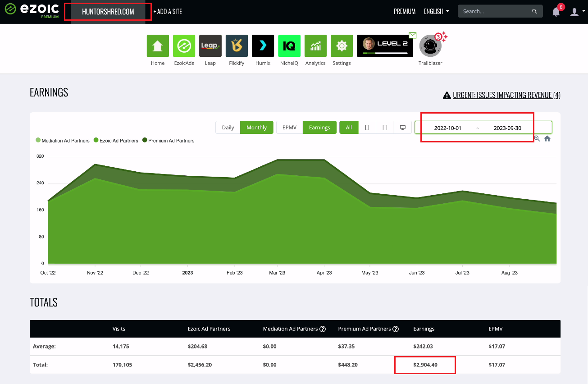Click the Mar '23 axis label

[x=277, y=273]
